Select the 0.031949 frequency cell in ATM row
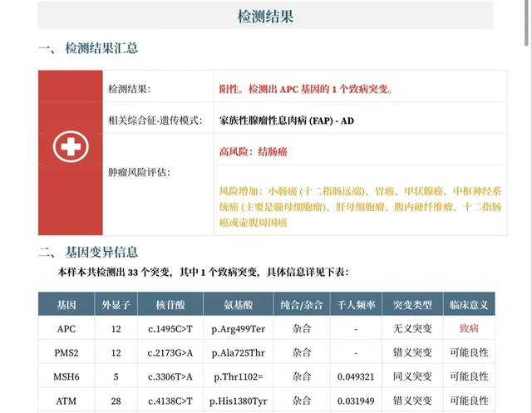Image resolution: width=532 pixels, height=413 pixels. (355, 401)
